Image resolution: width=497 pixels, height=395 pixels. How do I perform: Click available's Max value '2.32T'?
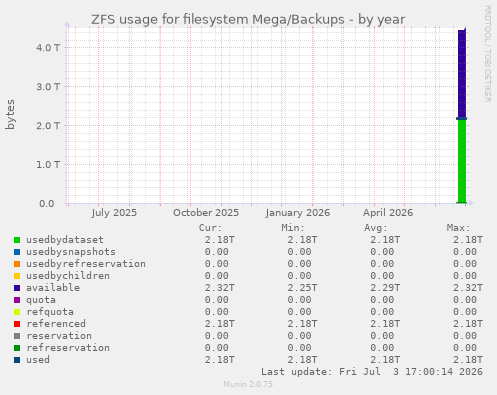click(x=467, y=288)
